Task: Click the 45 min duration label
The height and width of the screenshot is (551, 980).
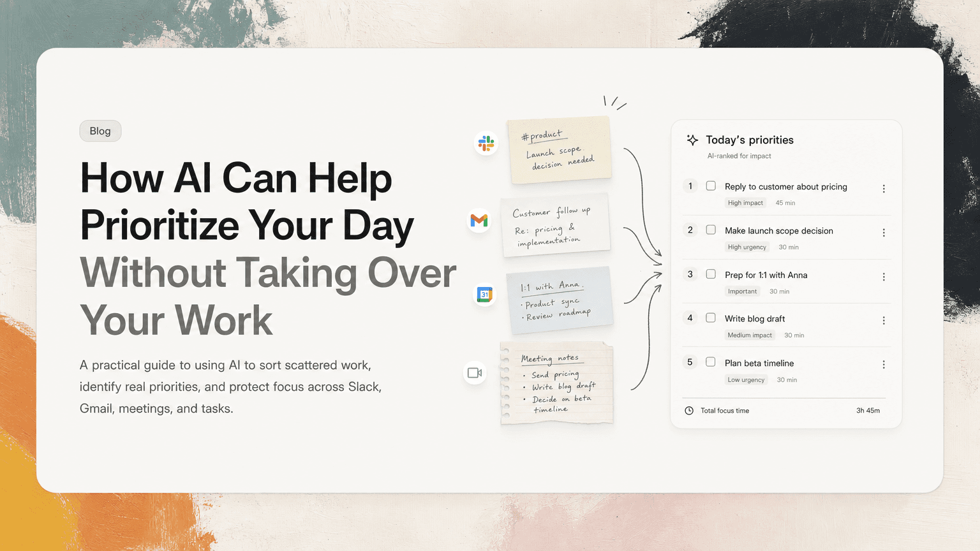Action: [785, 203]
